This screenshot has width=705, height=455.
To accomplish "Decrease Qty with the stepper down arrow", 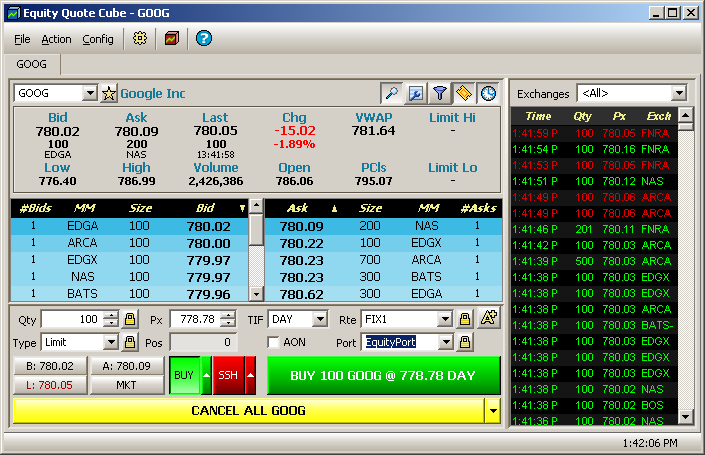I will click(110, 323).
